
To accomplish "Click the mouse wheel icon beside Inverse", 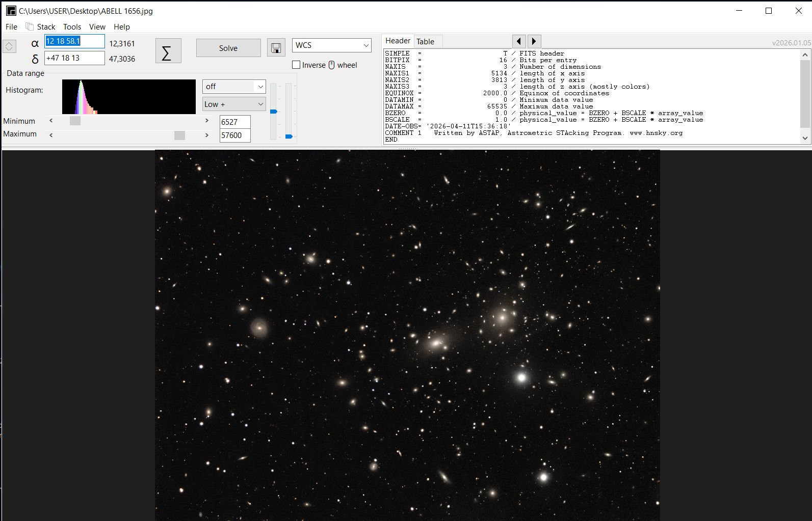I will click(331, 65).
